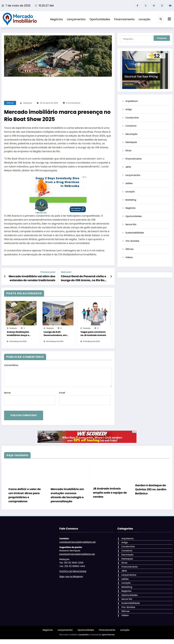
Task: Click the Publicar Comentário submit button
Action: pyautogui.click(x=24, y=415)
